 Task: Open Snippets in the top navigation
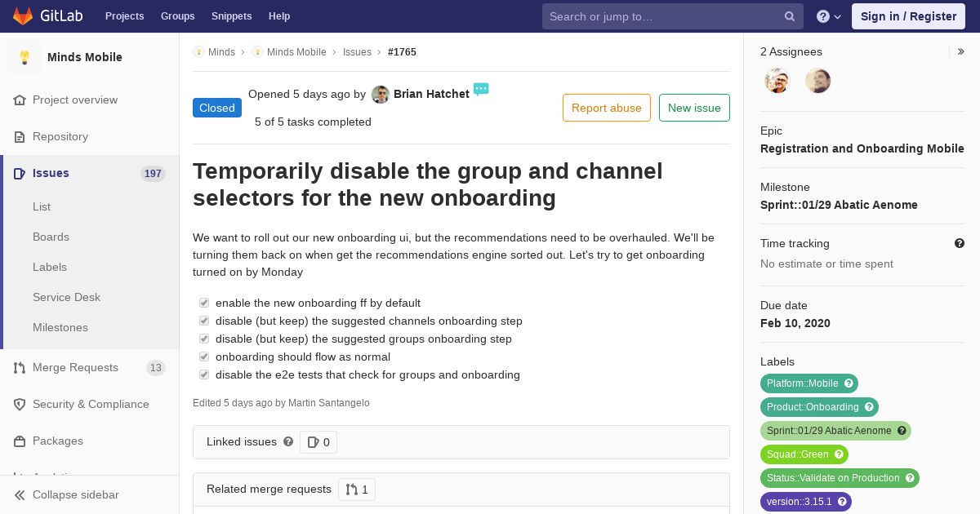[231, 16]
